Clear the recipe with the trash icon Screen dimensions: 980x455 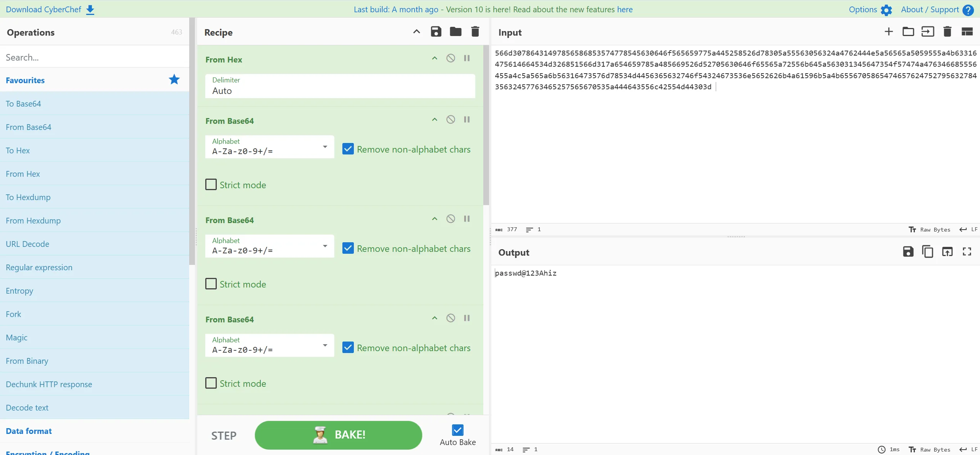pyautogui.click(x=475, y=32)
